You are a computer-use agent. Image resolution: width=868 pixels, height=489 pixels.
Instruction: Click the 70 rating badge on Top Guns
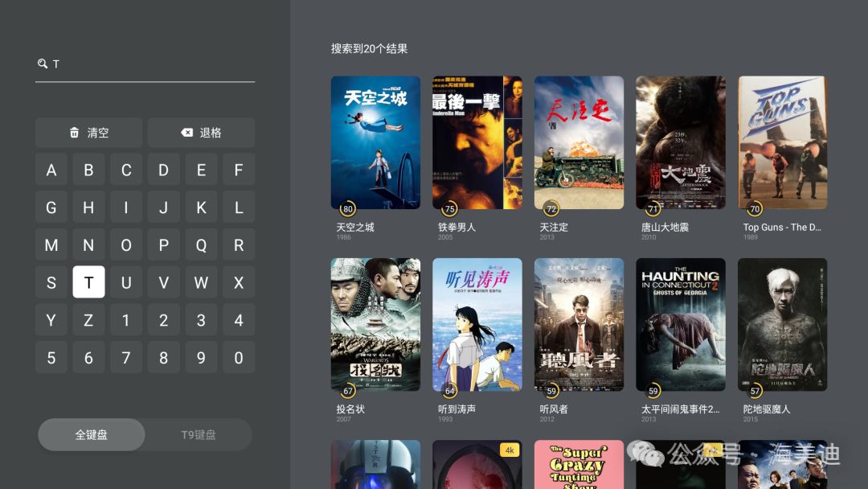pyautogui.click(x=755, y=209)
